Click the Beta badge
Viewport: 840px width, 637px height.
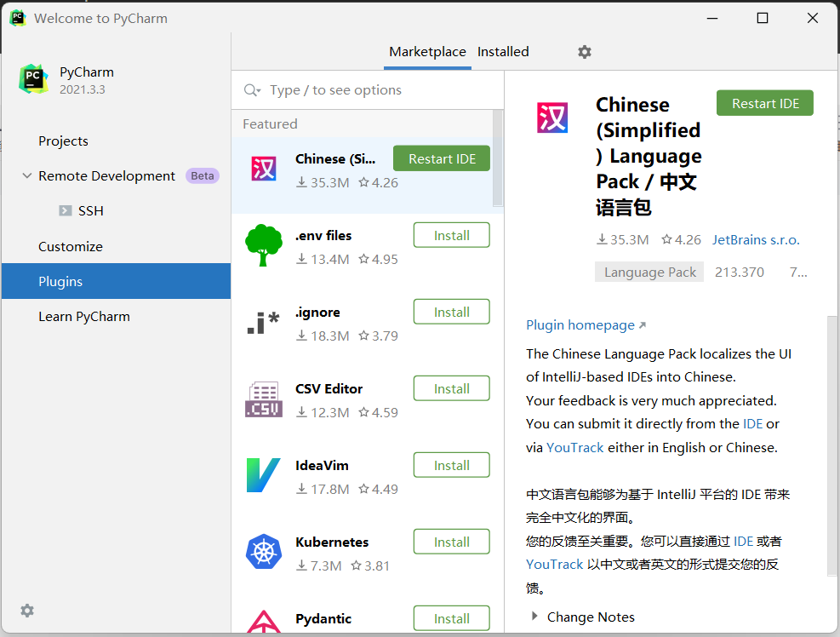(202, 176)
